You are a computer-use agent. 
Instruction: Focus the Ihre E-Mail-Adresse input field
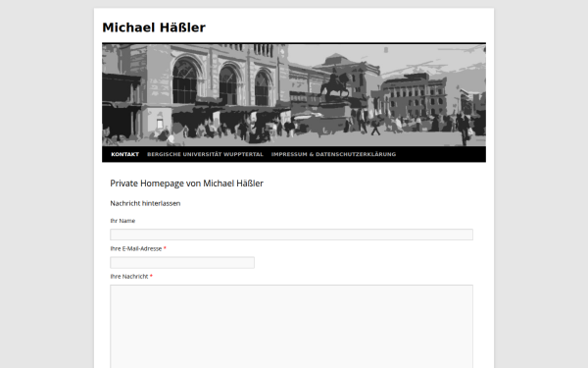[x=182, y=262]
